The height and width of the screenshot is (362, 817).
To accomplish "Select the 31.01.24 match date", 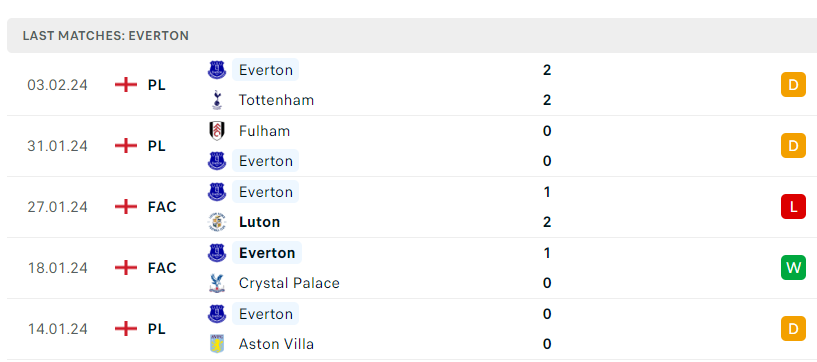I will click(x=57, y=146).
